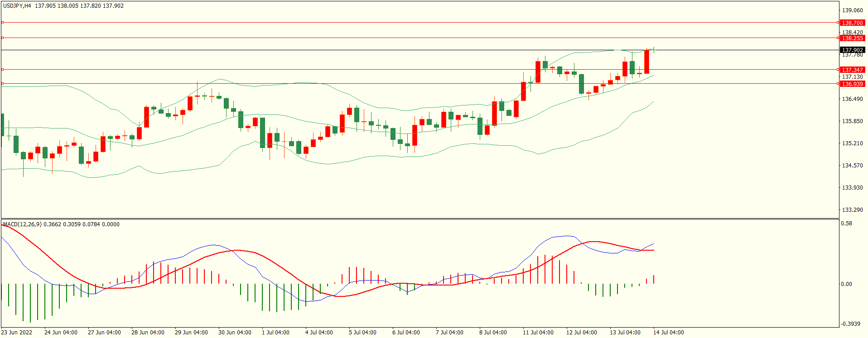This screenshot has width=868, height=338.
Task: Click the 1 Jul 04:00 date label
Action: point(275,333)
